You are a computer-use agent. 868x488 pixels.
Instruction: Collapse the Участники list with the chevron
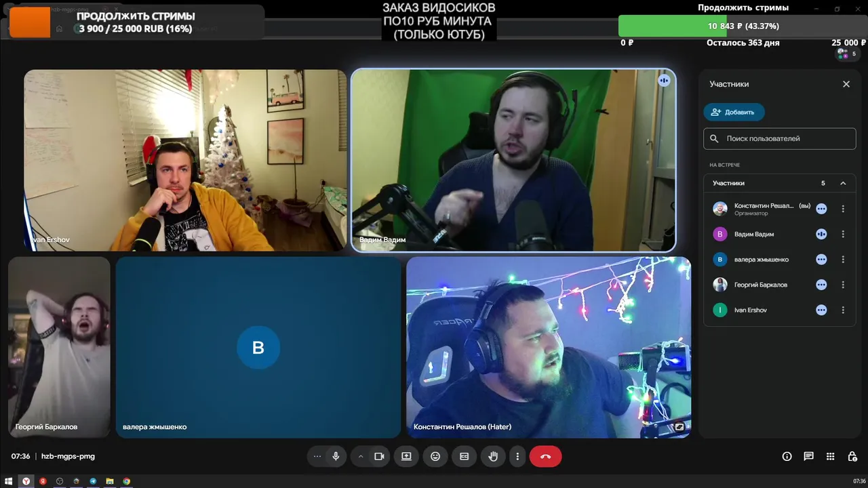click(x=843, y=183)
